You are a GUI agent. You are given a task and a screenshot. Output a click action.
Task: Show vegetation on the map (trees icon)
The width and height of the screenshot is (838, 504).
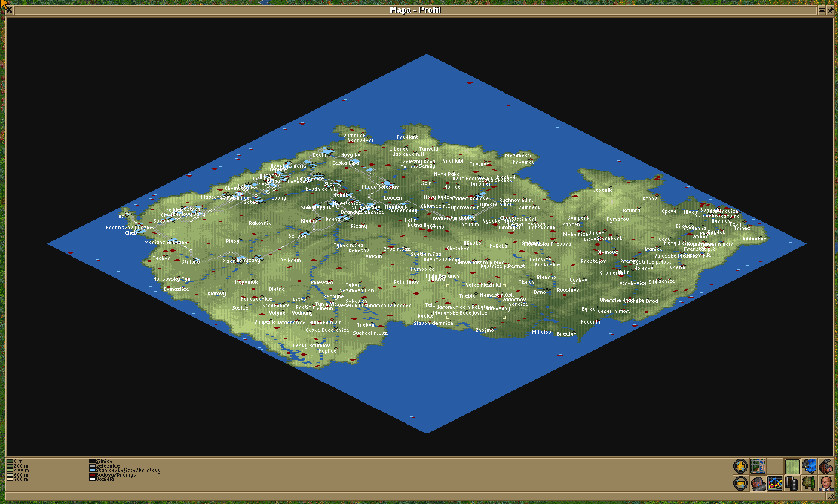pos(809,483)
